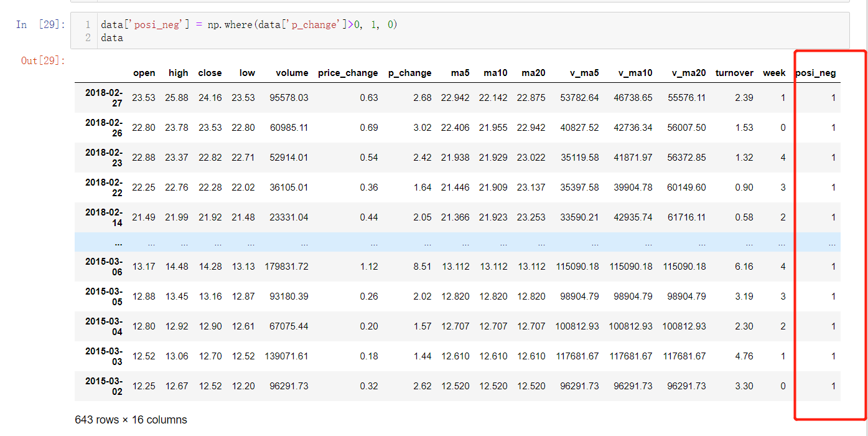Click the ma20 value 23.253

(531, 217)
